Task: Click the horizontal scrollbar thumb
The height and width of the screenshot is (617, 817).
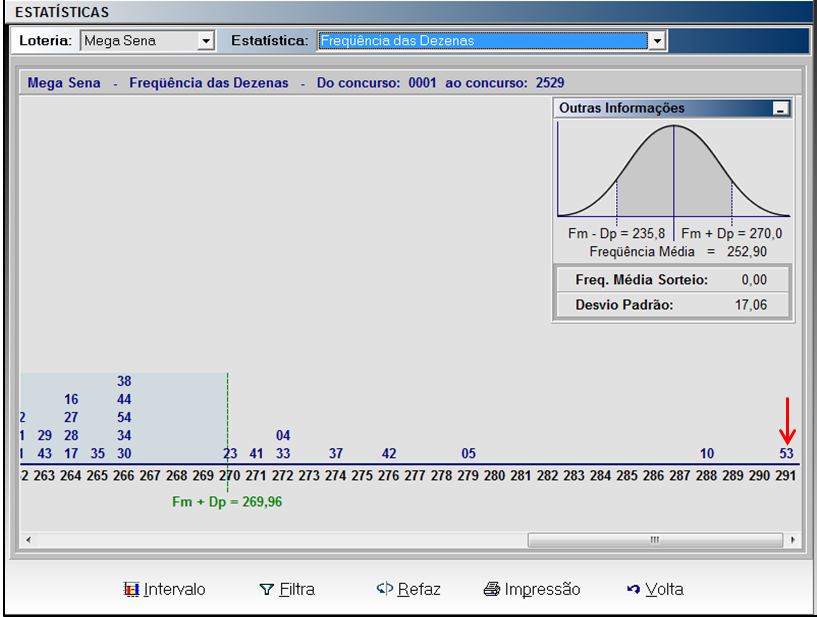Action: tap(655, 540)
